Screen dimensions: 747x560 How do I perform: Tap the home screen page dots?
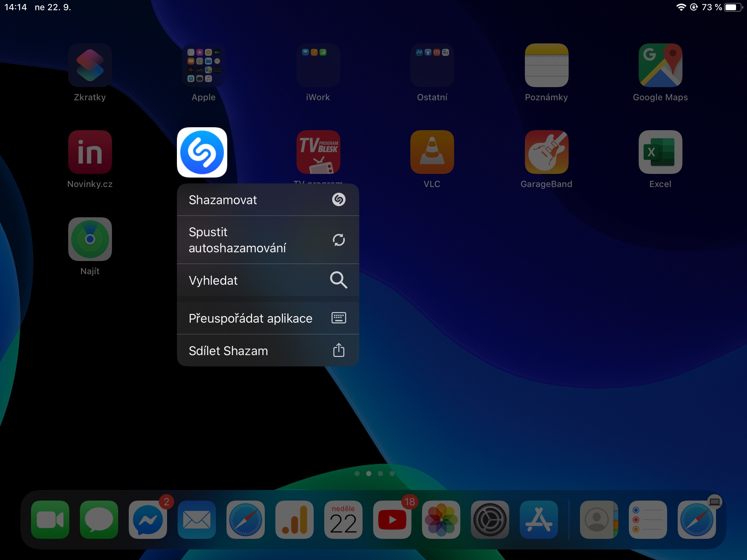[374, 474]
